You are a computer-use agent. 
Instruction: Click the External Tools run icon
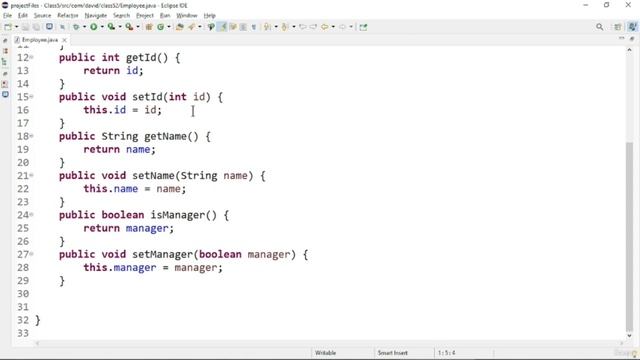click(x=129, y=27)
